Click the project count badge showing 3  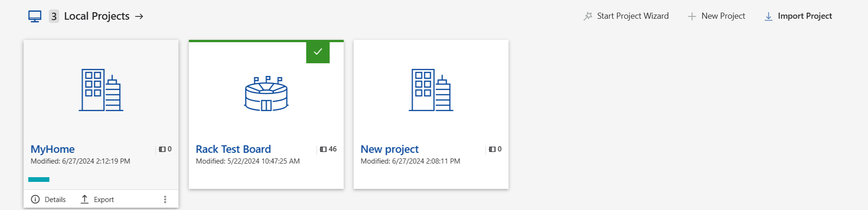(x=54, y=16)
